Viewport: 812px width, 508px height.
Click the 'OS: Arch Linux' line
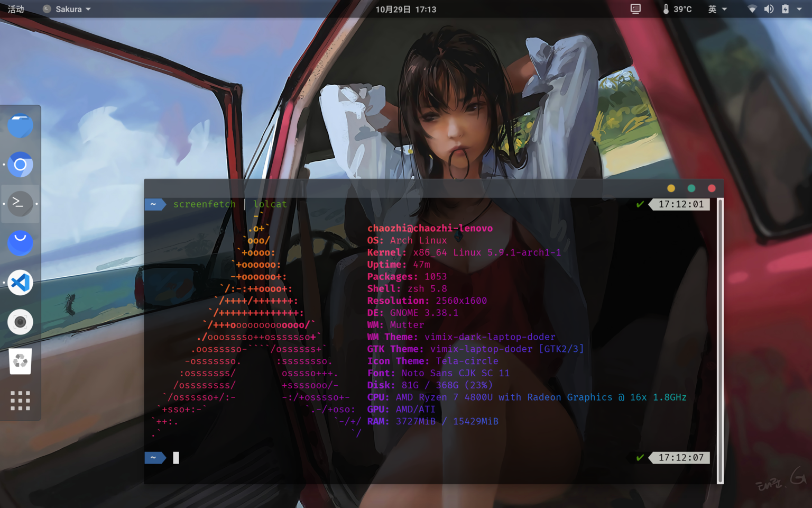407,240
